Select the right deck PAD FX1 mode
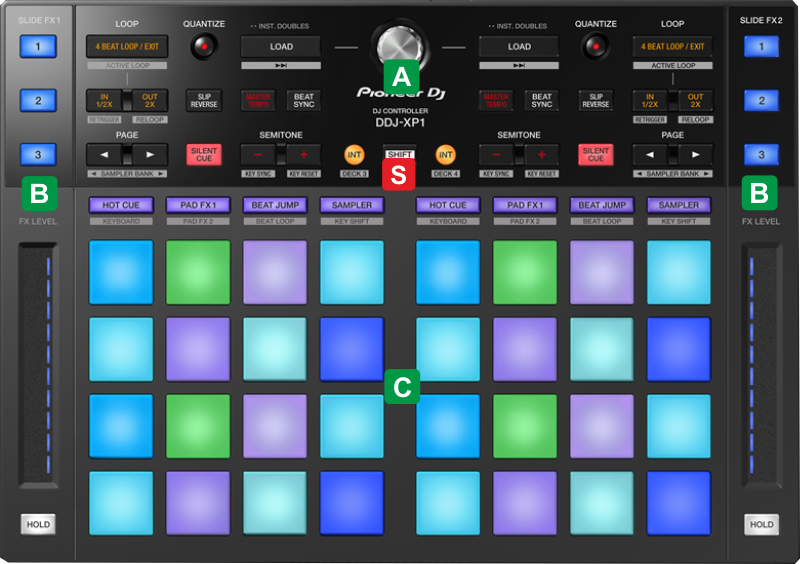800x564 pixels. pos(524,205)
